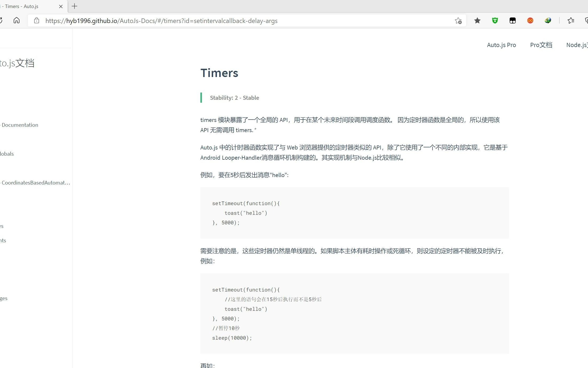
Task: Click the first setTimeout(function(){ line
Action: point(246,203)
